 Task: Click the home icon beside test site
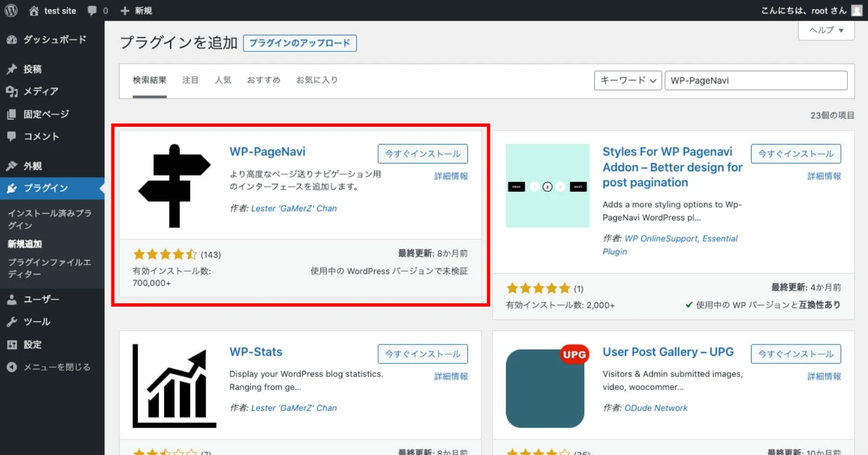pyautogui.click(x=34, y=10)
